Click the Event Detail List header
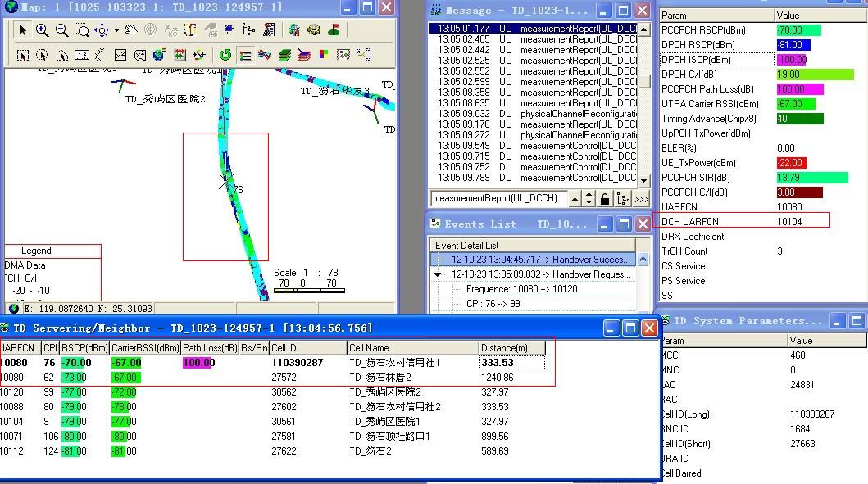 pos(532,245)
